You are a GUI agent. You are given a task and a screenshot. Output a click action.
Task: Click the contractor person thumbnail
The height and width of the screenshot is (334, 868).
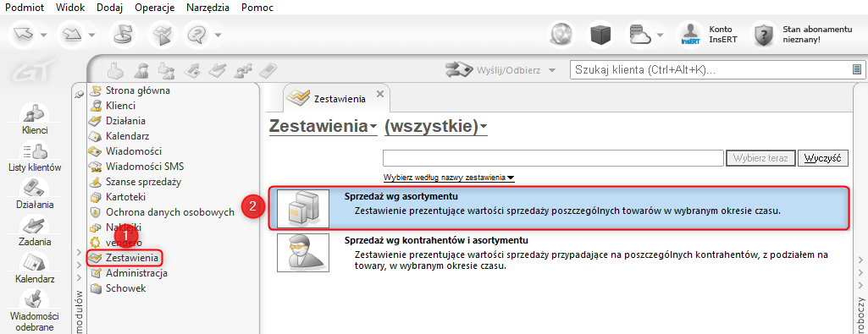[303, 253]
